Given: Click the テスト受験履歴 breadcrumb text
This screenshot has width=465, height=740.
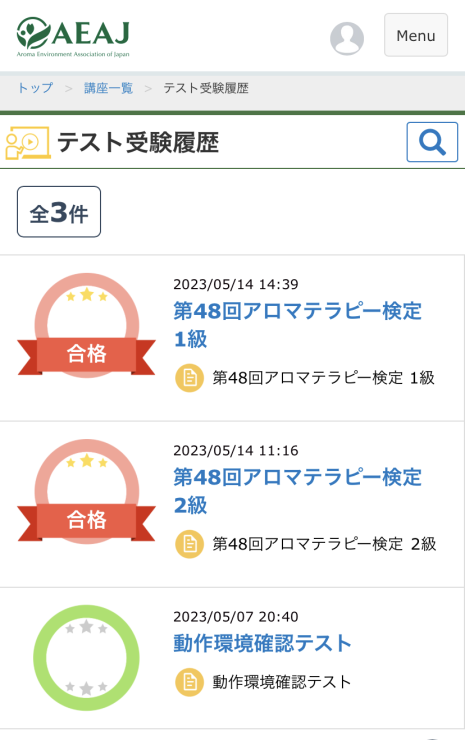Looking at the screenshot, I should click(206, 88).
